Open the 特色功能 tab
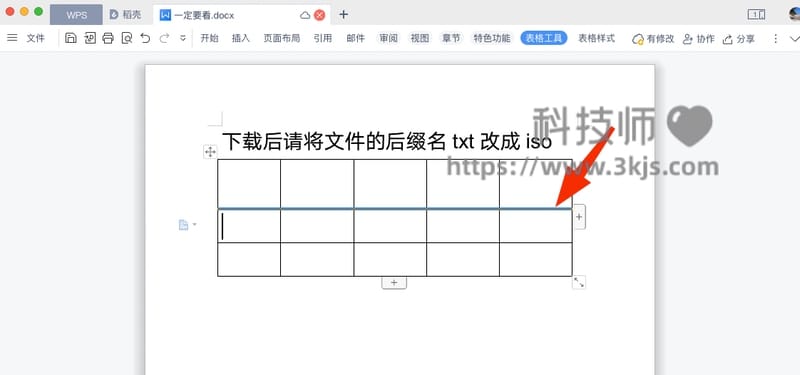The image size is (800, 375). [x=492, y=38]
